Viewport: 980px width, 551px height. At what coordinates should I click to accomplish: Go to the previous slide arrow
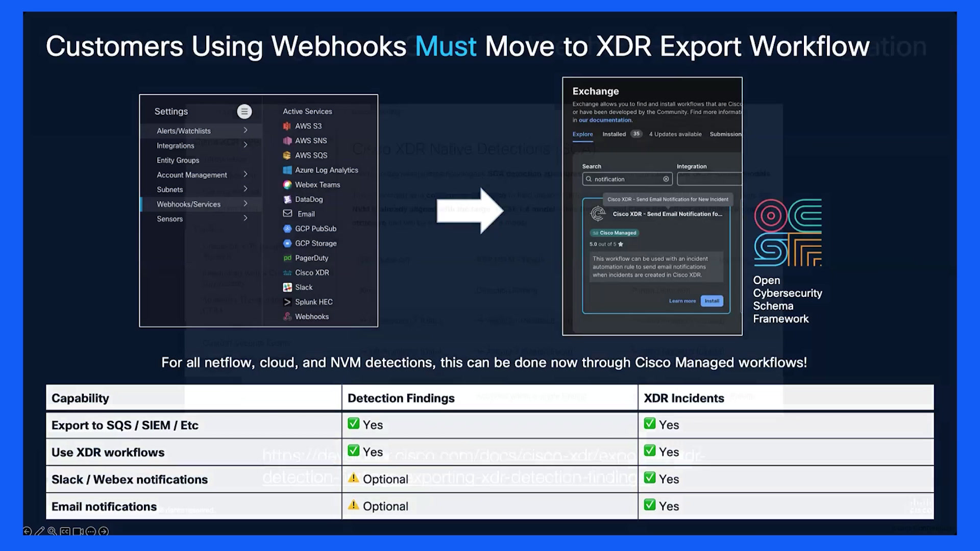click(x=28, y=531)
